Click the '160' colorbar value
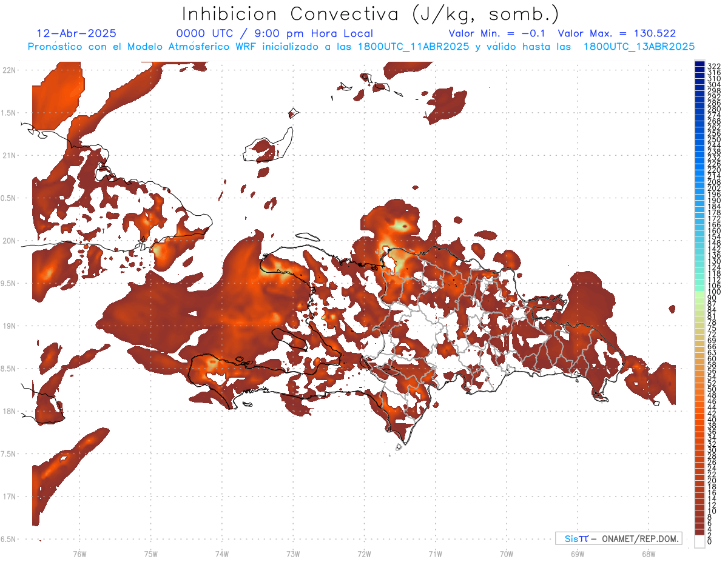Screen dimensions: 728x562 [x=714, y=231]
